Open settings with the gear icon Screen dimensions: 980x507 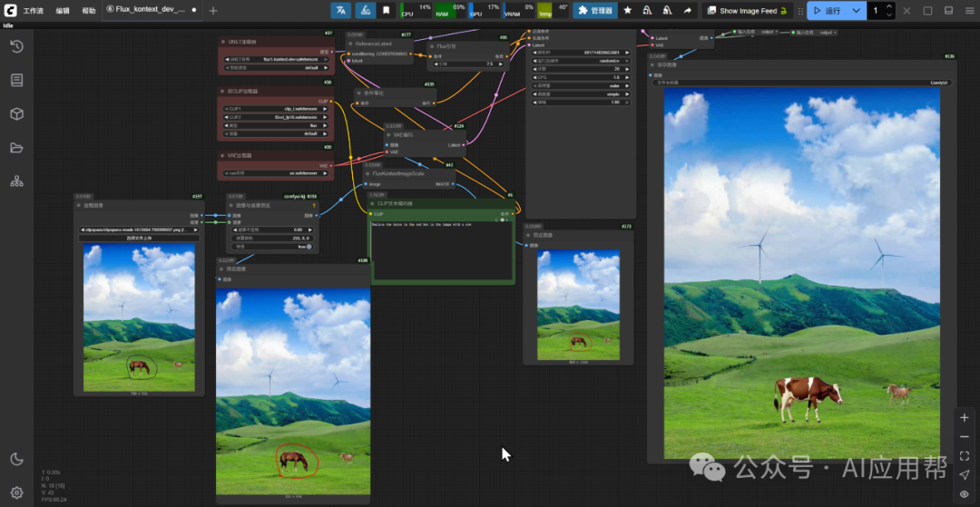point(16,492)
